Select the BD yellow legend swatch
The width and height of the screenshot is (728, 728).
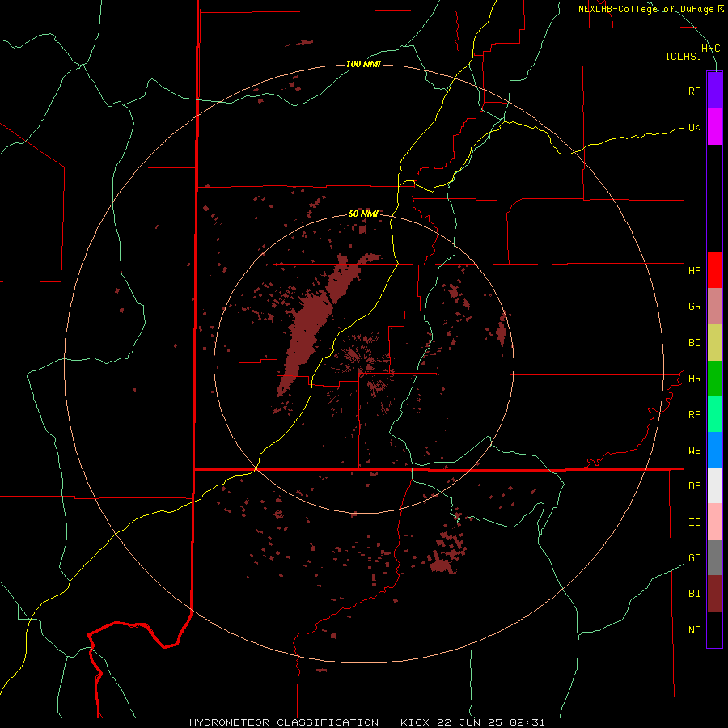[714, 343]
